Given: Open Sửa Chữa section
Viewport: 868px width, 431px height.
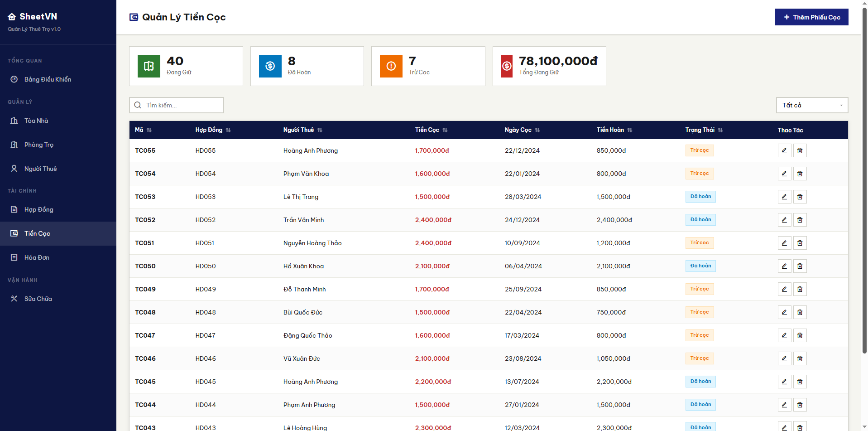Looking at the screenshot, I should (x=58, y=299).
